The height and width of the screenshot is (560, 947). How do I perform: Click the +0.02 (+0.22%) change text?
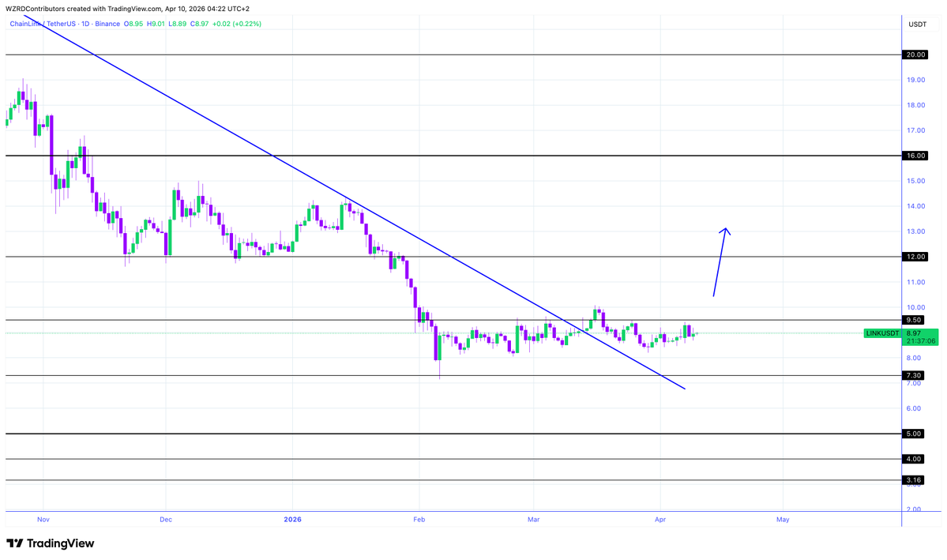pyautogui.click(x=237, y=24)
